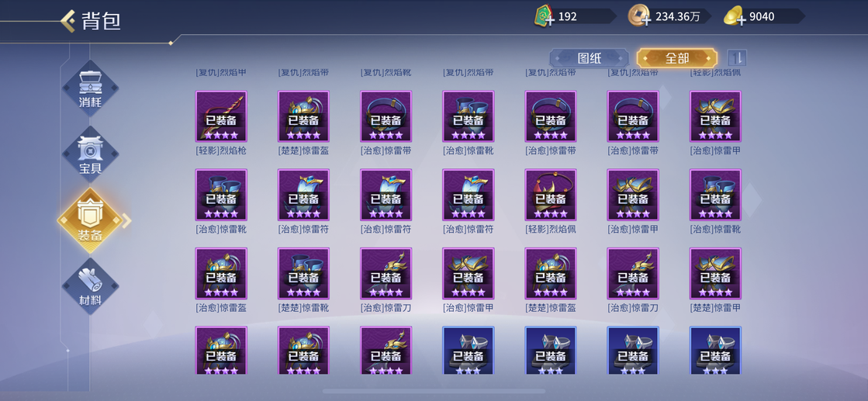Select the [轻影]烈焰佩 pendant item
This screenshot has height=401, width=868.
[x=551, y=195]
